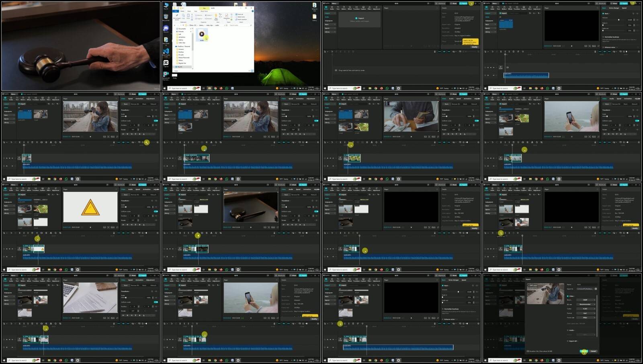The image size is (643, 364).
Task: Toggle the Video checkbox in Export dialog
Action: (x=568, y=296)
